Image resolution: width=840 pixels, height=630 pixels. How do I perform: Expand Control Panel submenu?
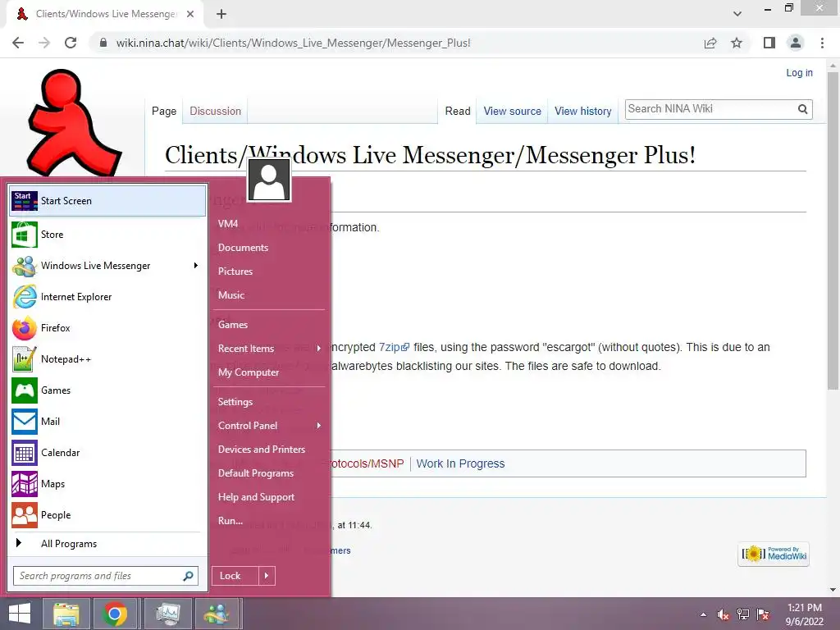(x=319, y=426)
